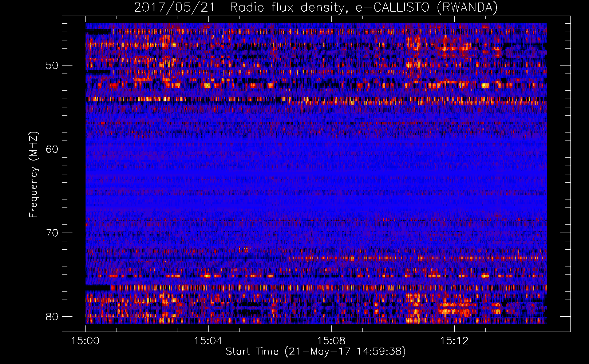The height and width of the screenshot is (364, 589).
Task: Click the date '2017/05/21' in the title
Action: click(175, 7)
